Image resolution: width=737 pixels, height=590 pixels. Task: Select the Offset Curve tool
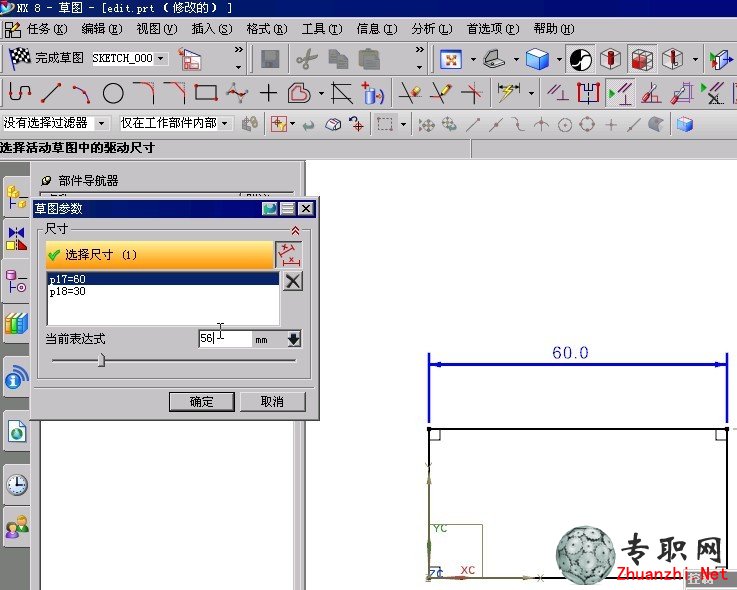click(299, 93)
